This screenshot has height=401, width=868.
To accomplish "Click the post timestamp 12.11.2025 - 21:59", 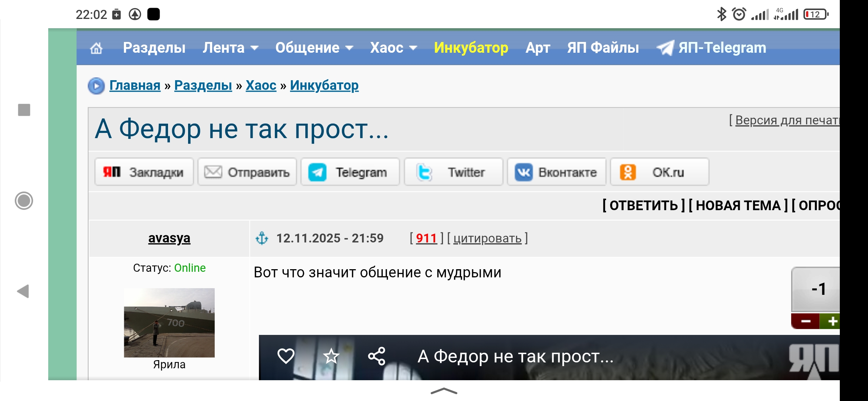I will point(330,238).
